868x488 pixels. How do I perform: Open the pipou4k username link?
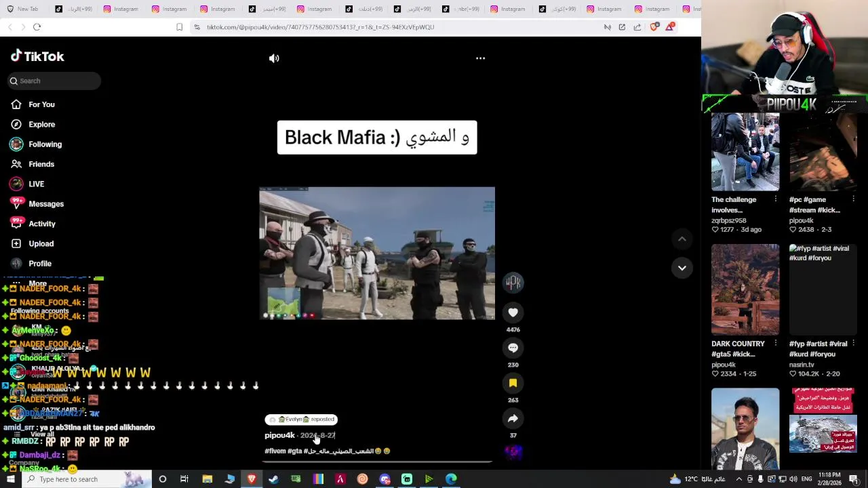point(279,435)
